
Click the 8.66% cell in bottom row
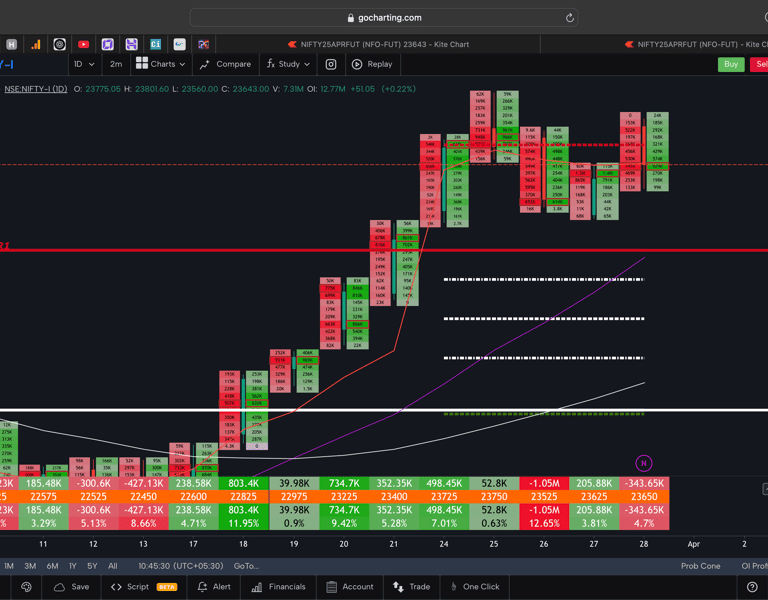pyautogui.click(x=144, y=523)
